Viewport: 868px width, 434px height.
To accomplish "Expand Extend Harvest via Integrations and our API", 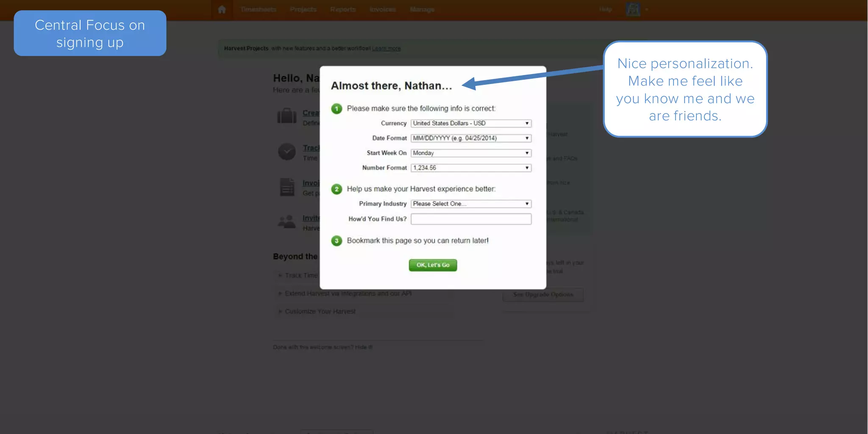I will 348,293.
